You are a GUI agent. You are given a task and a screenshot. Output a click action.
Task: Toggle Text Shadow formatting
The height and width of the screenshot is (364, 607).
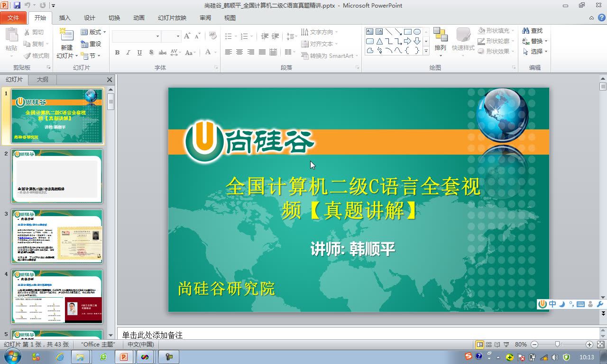pyautogui.click(x=151, y=53)
